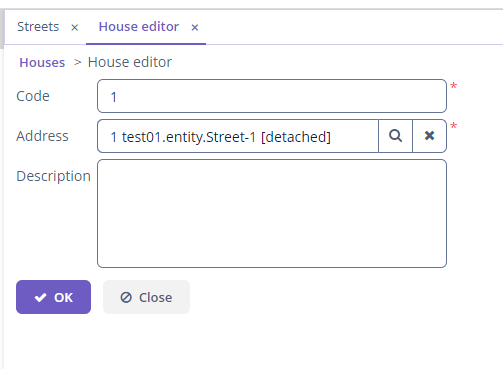The width and height of the screenshot is (503, 369).
Task: Cancel editing with the Close button
Action: [146, 297]
